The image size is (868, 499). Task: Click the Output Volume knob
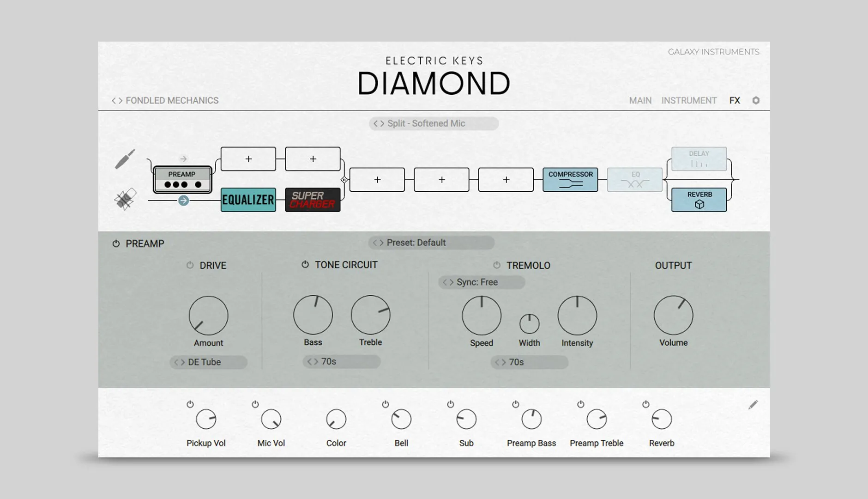tap(673, 316)
